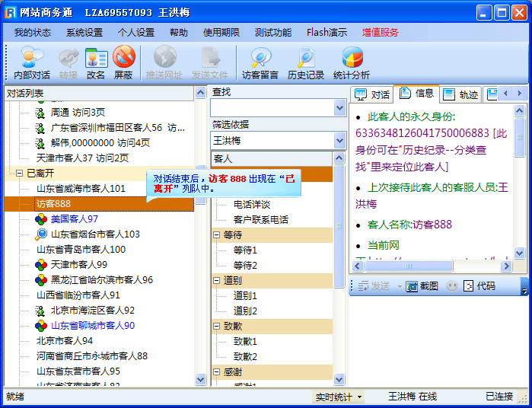
Task: Switch to the 轨迹 tab
Action: (461, 94)
